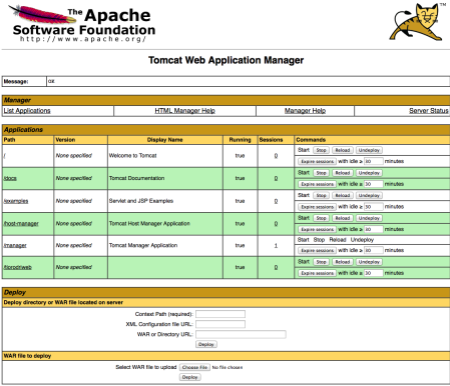Reload the application lacking a display name
450x386 pixels.
[342, 262]
